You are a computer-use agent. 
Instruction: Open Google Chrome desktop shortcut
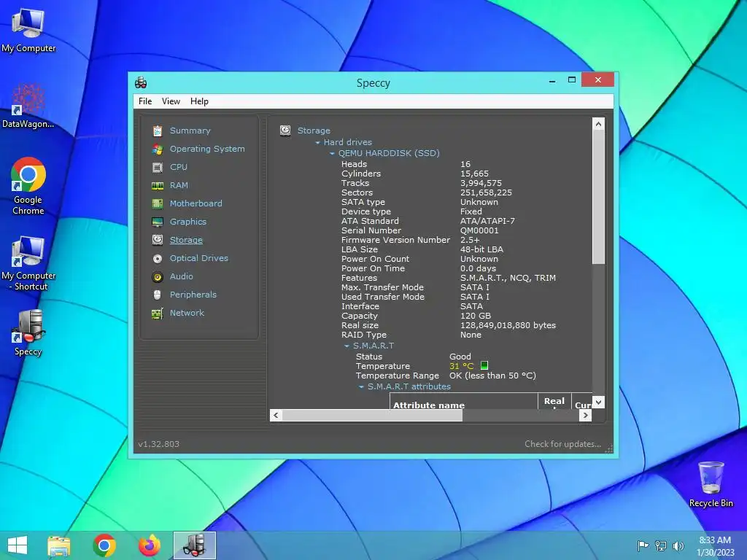28,186
